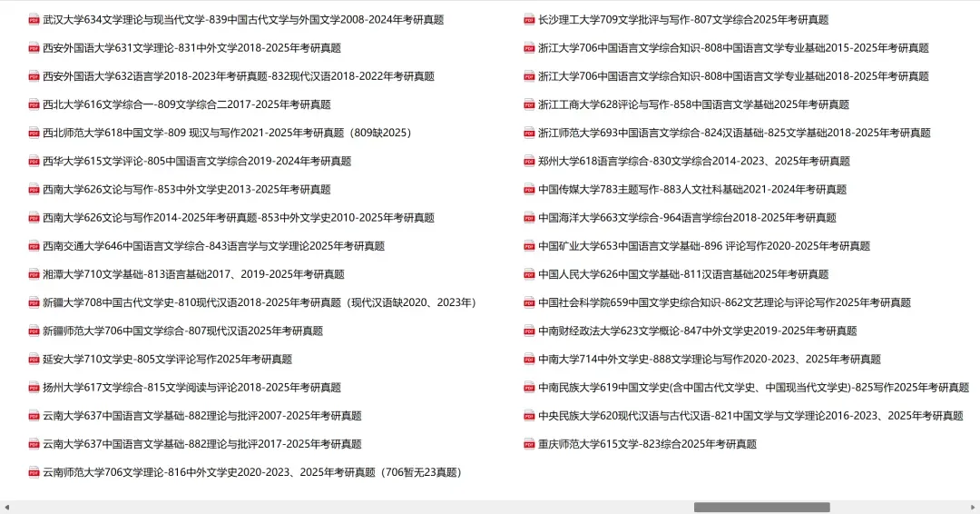
Task: Click PDF icon beside 浙江工商大学628评论与写作 file
Action: point(529,104)
